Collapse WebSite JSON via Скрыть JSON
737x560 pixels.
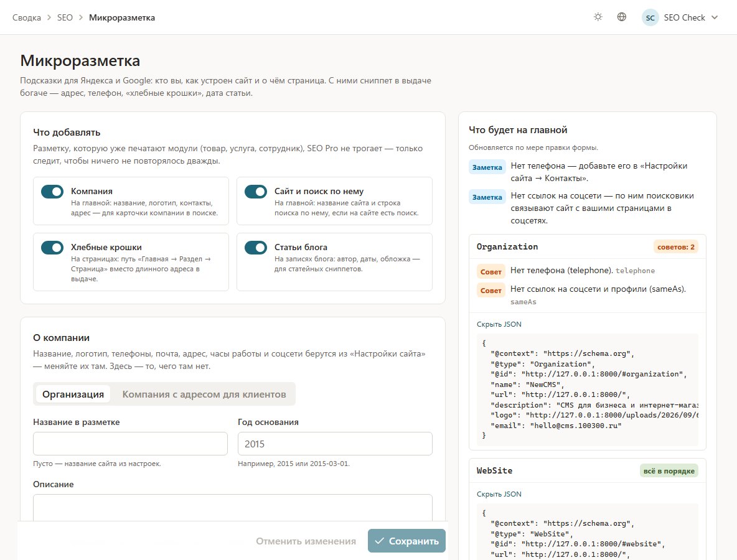click(x=499, y=494)
